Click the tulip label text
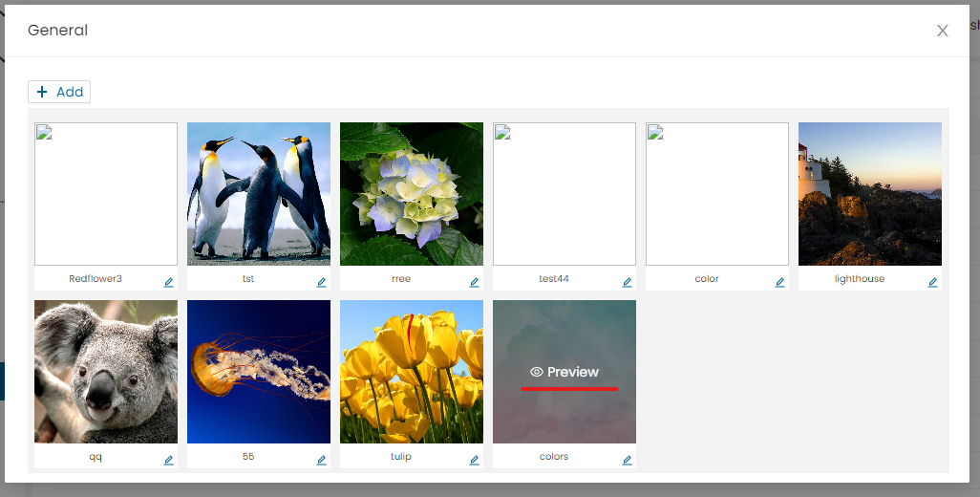Screen dimensions: 980x497 point(400,456)
